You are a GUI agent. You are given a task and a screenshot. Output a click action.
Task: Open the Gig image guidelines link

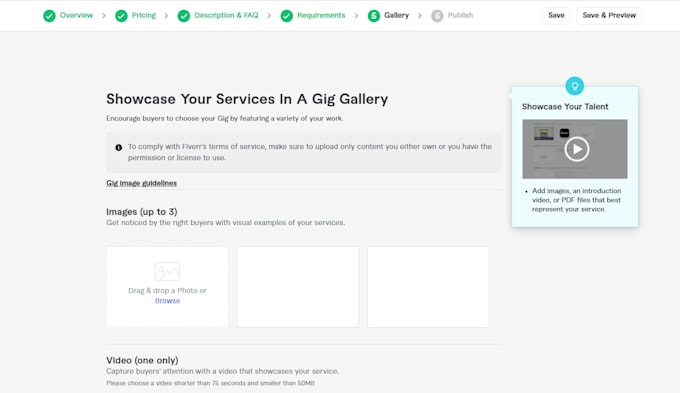click(x=141, y=183)
